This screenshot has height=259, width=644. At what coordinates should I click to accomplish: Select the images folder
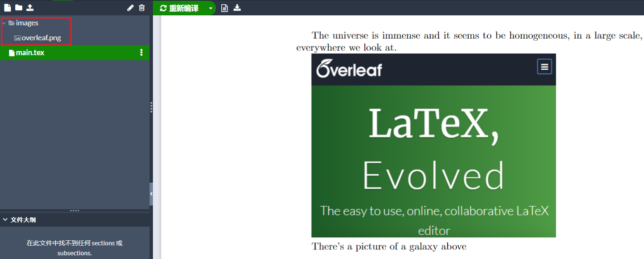[27, 23]
